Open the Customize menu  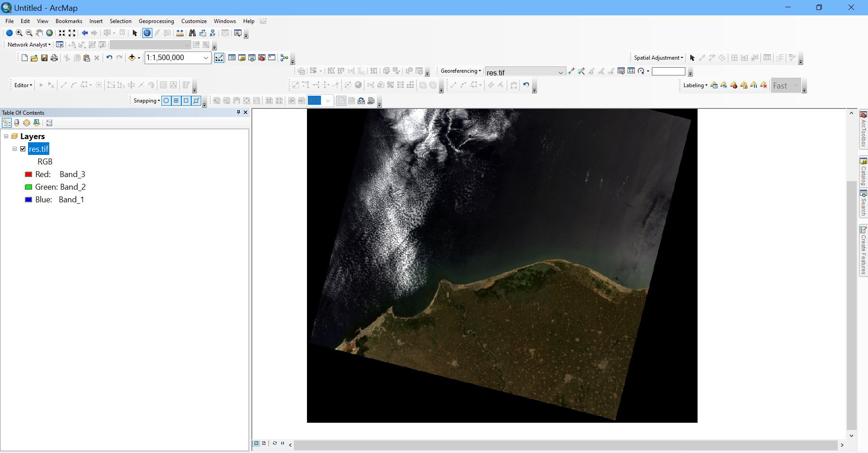(x=194, y=21)
